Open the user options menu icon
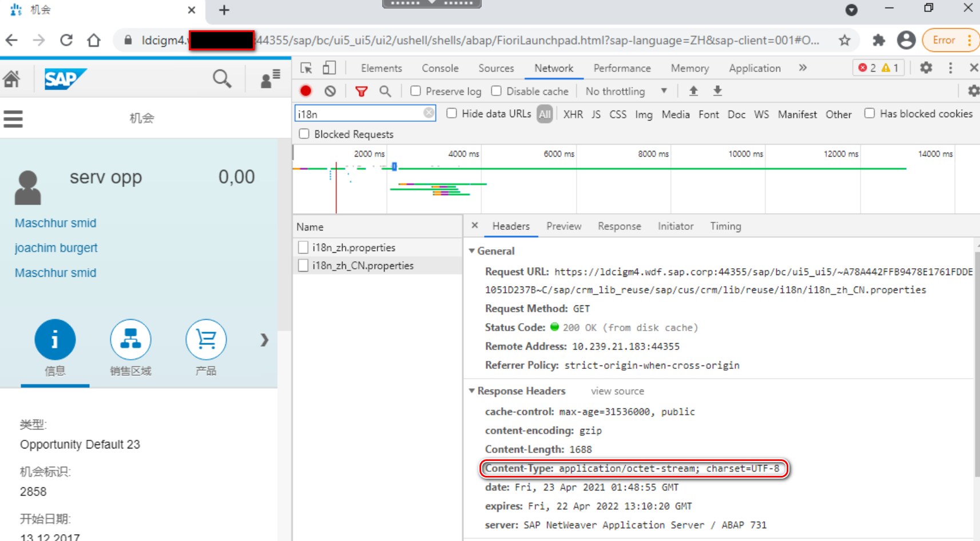Viewport: 980px width, 541px height. [x=270, y=78]
